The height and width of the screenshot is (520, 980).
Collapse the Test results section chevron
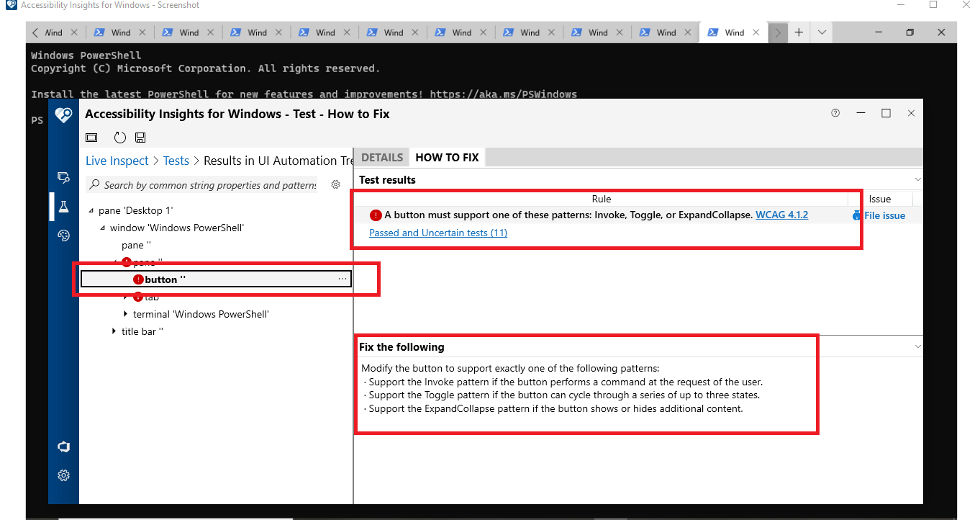coord(917,179)
